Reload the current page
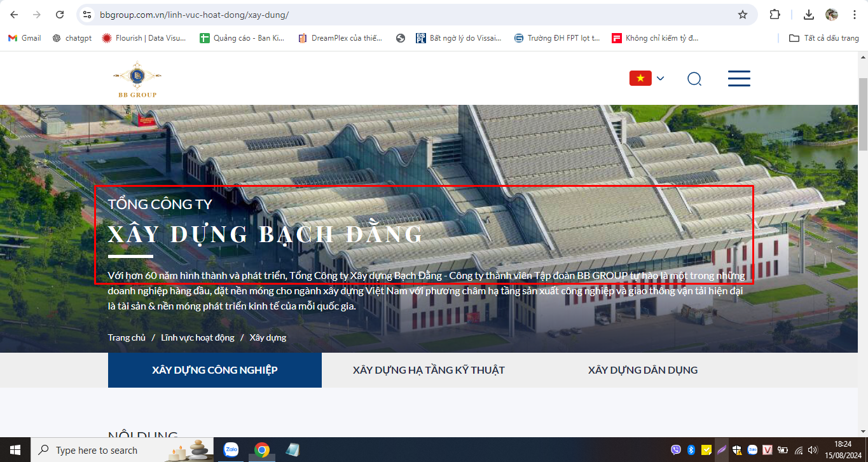The height and width of the screenshot is (462, 868). (60, 15)
